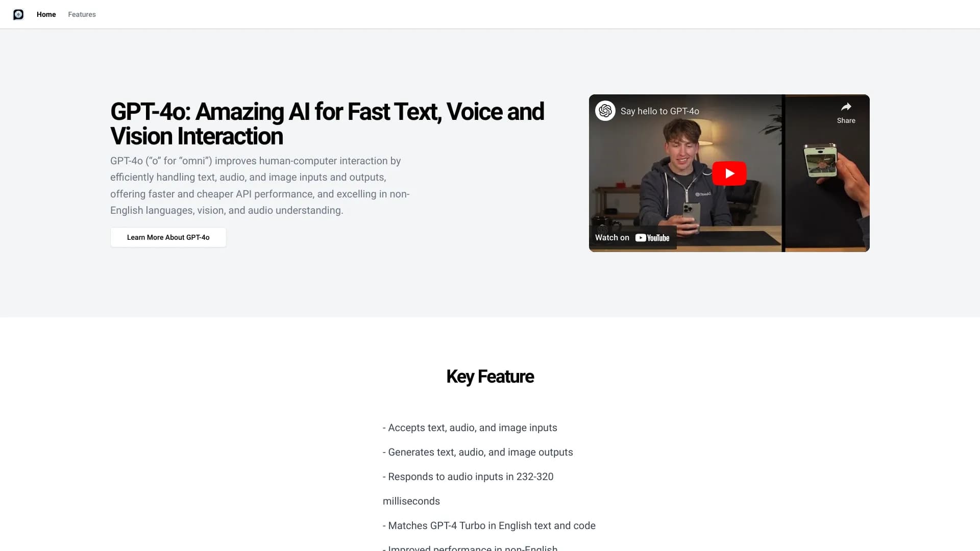Click the 'Improved performance in non-English' line
The height and width of the screenshot is (551, 980).
tap(470, 548)
